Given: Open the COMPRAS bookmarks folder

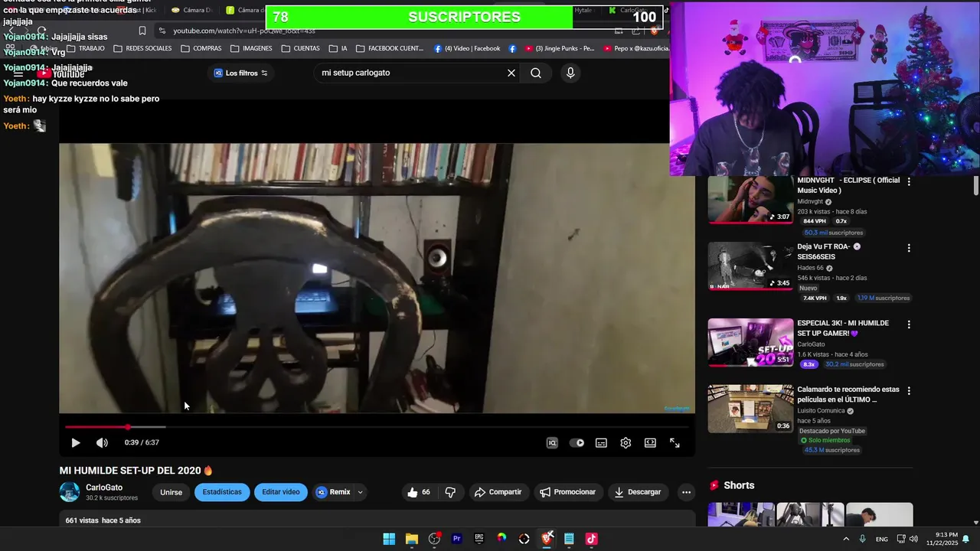Looking at the screenshot, I should click(x=201, y=48).
